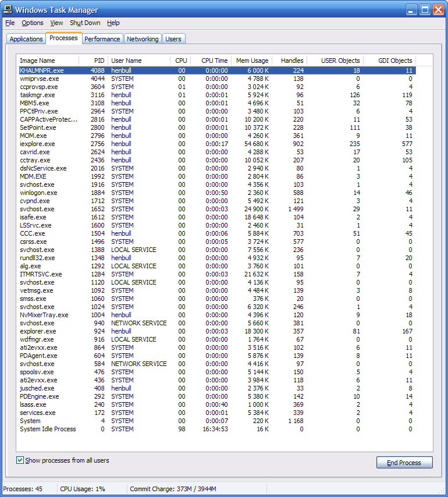Open the Options menu
Viewport: 448px width, 497px height.
[x=33, y=23]
